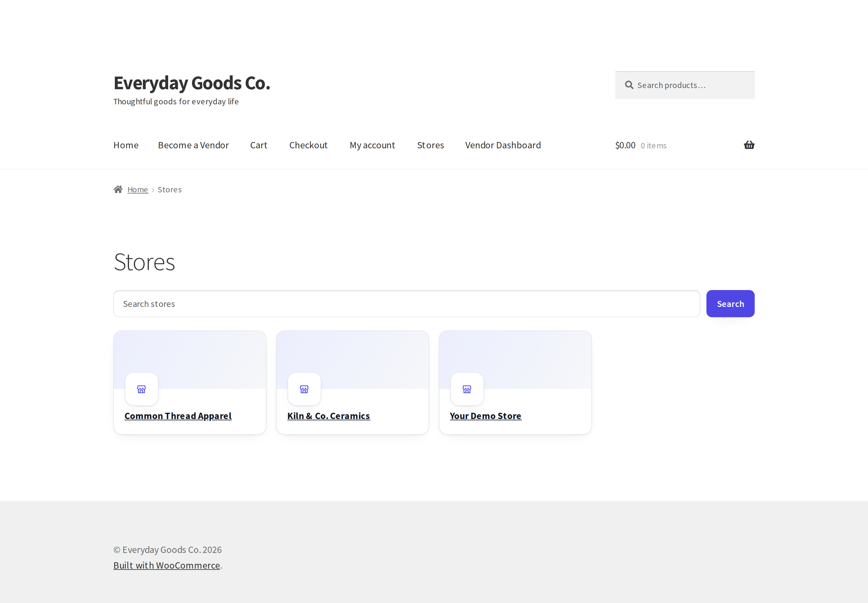Click the breadcrumb home house icon
Image resolution: width=868 pixels, height=603 pixels.
tap(118, 189)
